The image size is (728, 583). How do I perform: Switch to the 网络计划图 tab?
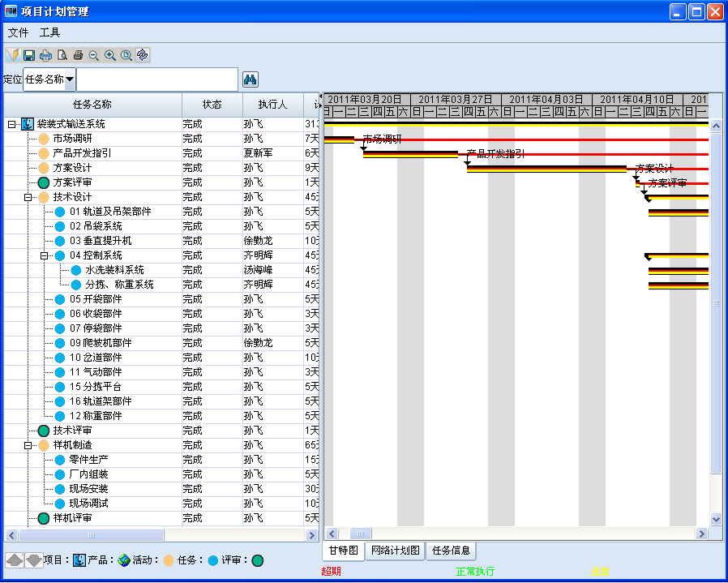pyautogui.click(x=395, y=551)
